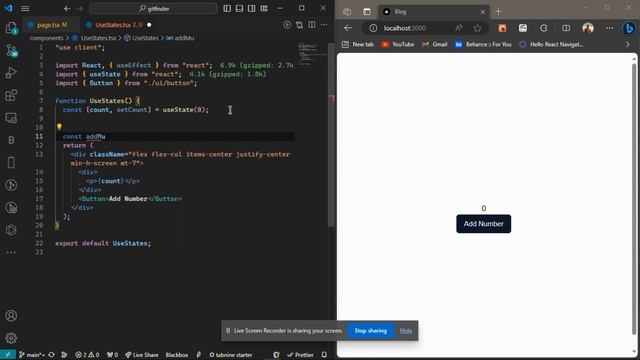Add page to favorites with star icon
Screen dimensions: 640x360
coord(477,28)
